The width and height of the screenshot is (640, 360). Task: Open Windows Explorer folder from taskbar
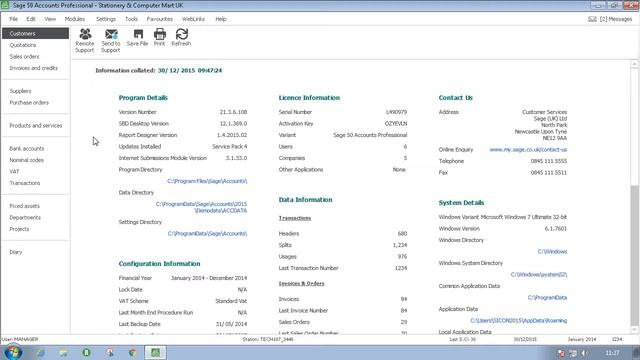coord(63,353)
